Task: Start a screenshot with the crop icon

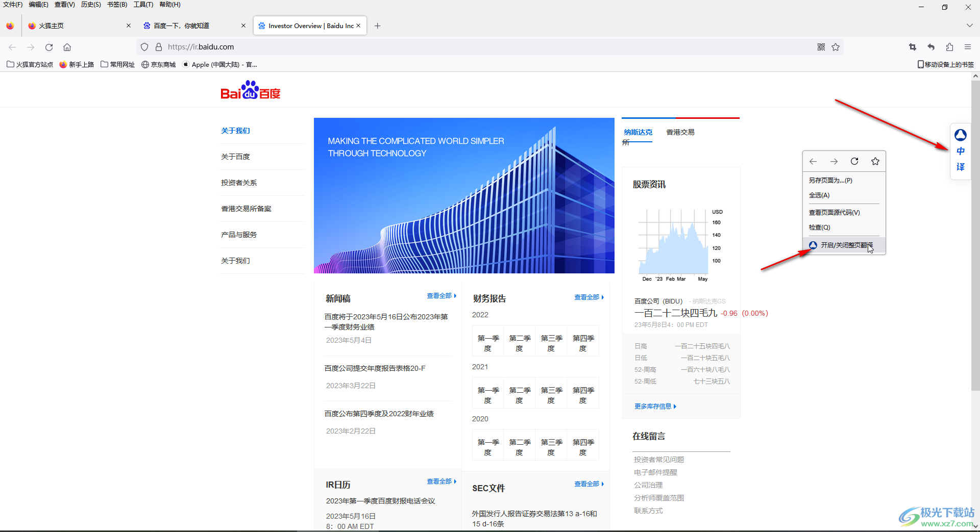Action: click(913, 47)
